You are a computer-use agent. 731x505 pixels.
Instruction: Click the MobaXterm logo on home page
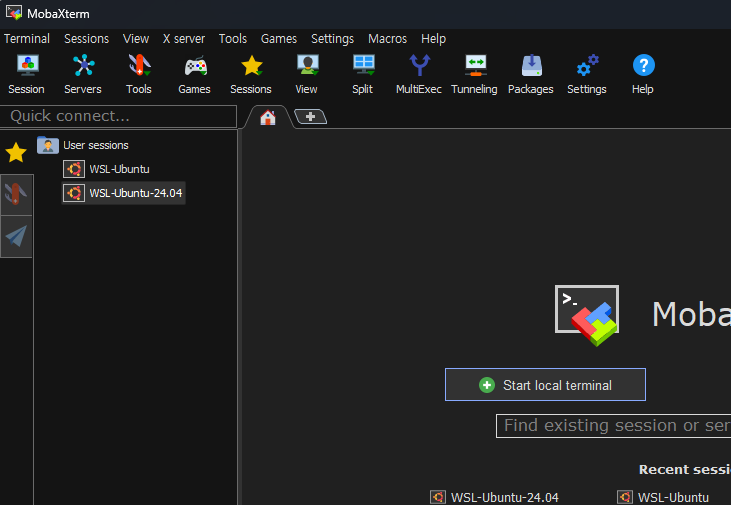coord(587,315)
